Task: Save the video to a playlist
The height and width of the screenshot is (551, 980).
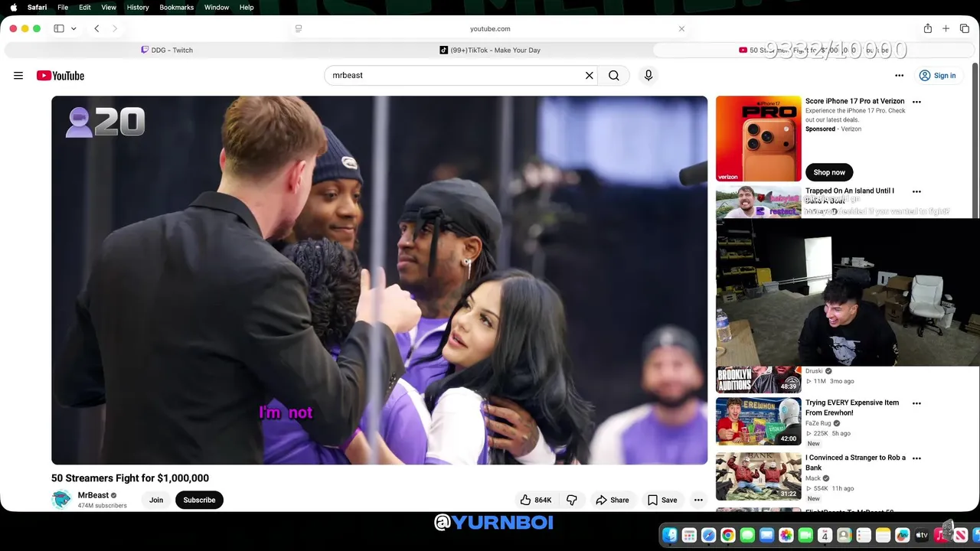Action: (662, 500)
